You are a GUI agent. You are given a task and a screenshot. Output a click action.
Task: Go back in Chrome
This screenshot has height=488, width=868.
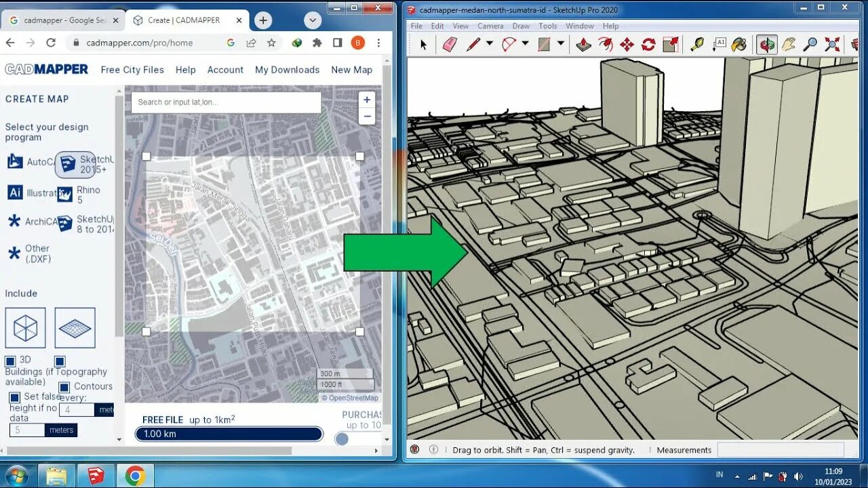[10, 43]
